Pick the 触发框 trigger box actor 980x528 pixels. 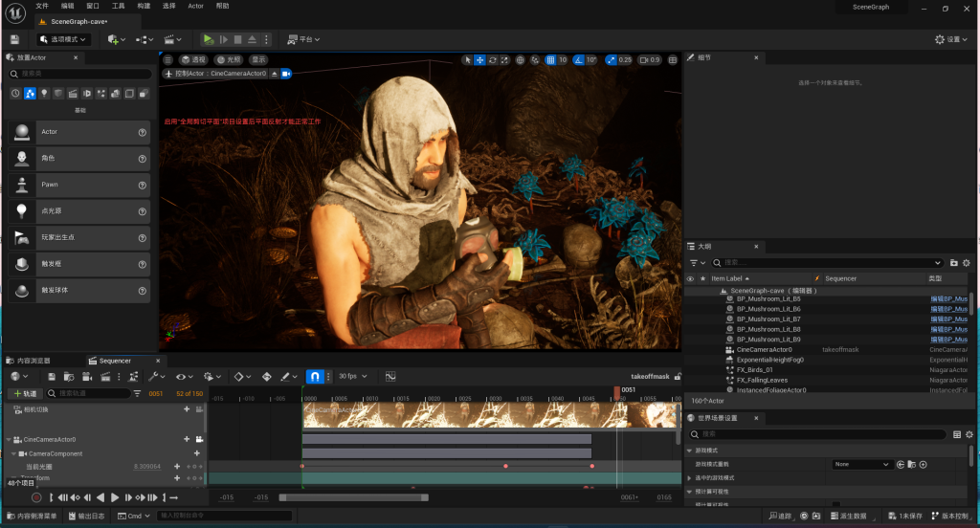tap(79, 264)
